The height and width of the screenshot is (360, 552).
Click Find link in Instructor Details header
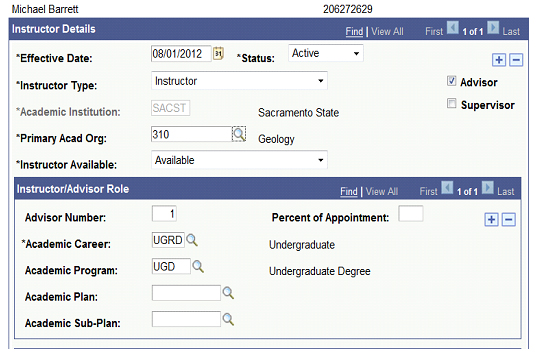click(354, 32)
